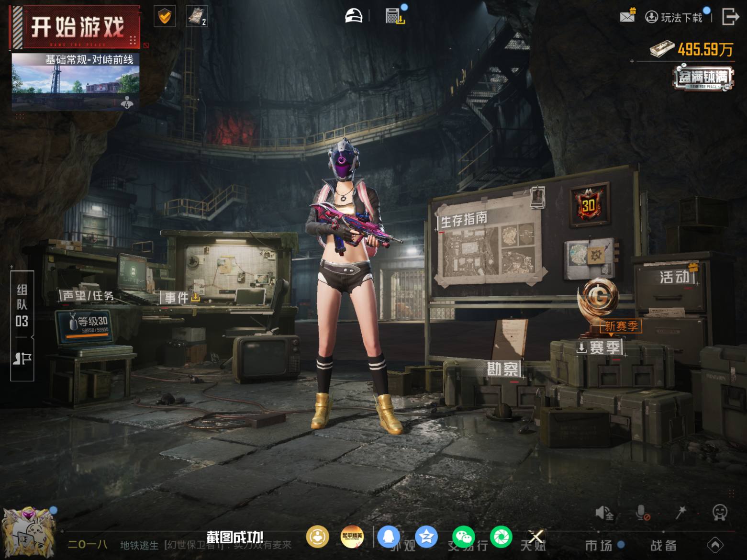Open the 二〇一八 label beside the avatar
The width and height of the screenshot is (747, 560).
point(88,544)
